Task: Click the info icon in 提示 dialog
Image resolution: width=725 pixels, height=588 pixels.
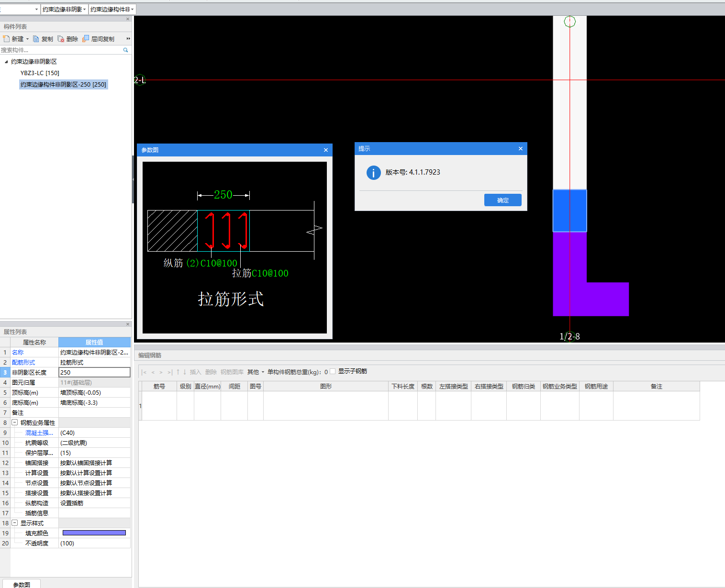Action: click(374, 173)
